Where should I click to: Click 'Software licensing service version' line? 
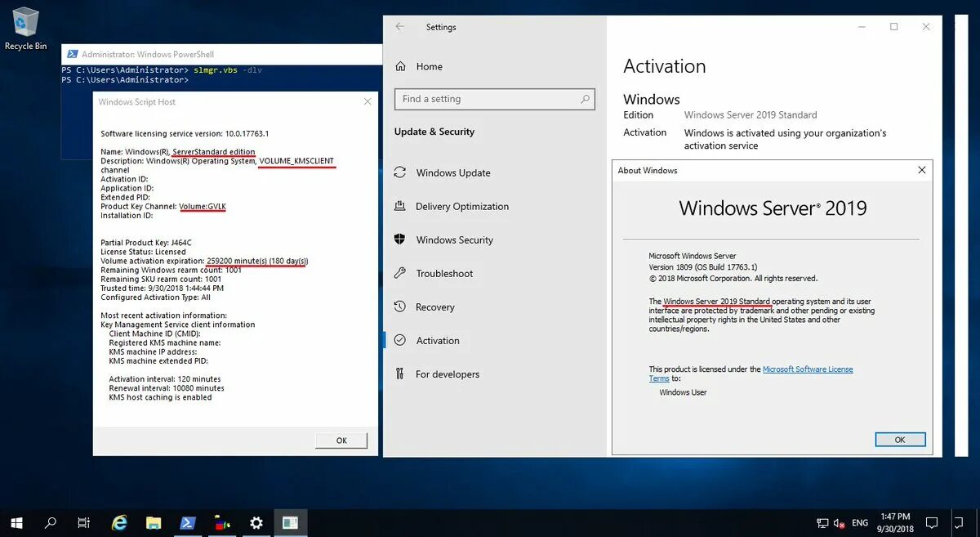tap(185, 133)
